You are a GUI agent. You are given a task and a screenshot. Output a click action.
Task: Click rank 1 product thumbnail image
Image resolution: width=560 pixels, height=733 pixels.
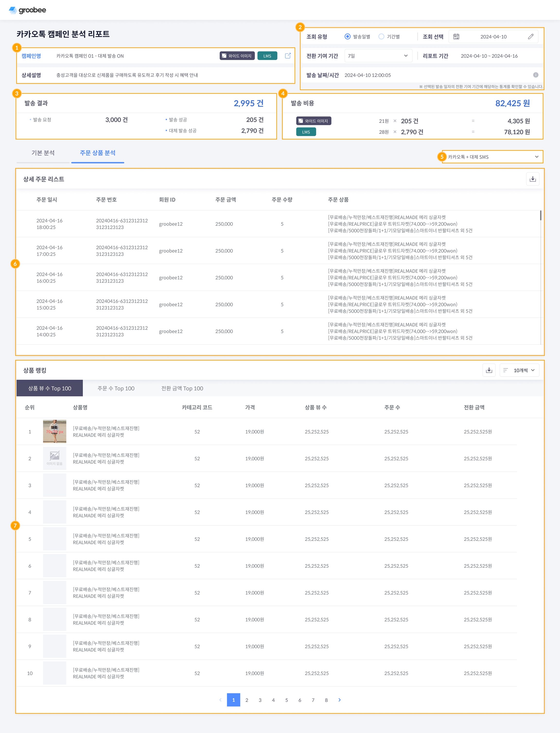point(55,431)
